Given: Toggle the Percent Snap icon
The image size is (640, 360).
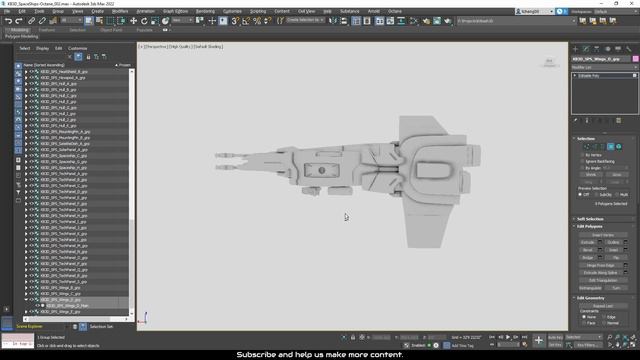Looking at the screenshot, I should pos(257,21).
